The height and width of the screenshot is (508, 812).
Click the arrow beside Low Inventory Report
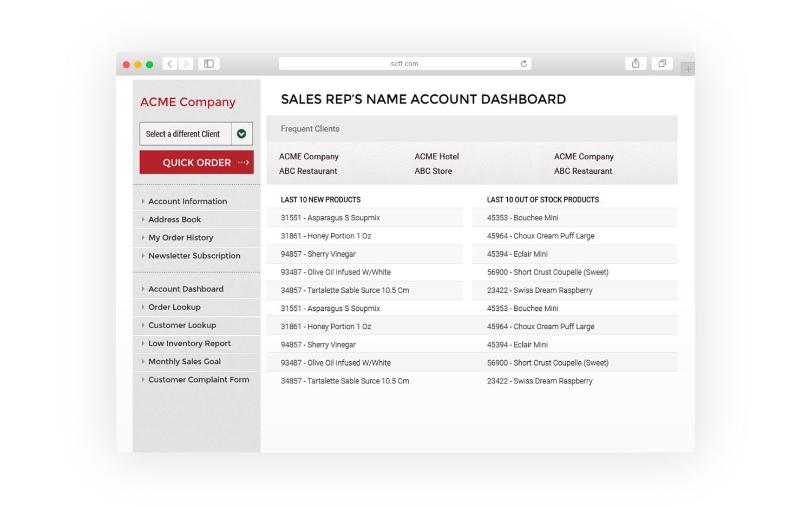[x=143, y=343]
